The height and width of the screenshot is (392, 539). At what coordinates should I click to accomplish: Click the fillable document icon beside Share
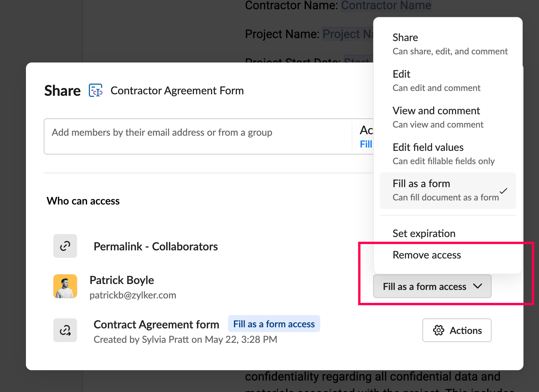coord(96,91)
